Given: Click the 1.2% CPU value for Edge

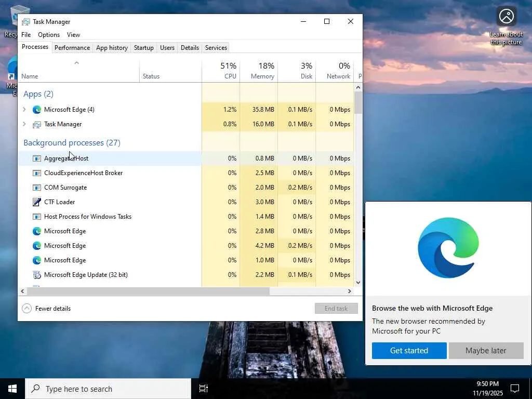Looking at the screenshot, I should tap(230, 110).
